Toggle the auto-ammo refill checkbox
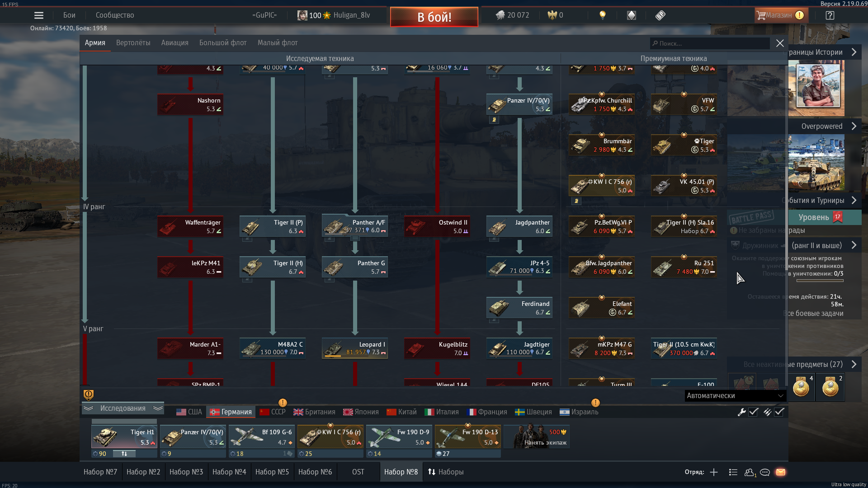868x488 pixels. point(779,412)
